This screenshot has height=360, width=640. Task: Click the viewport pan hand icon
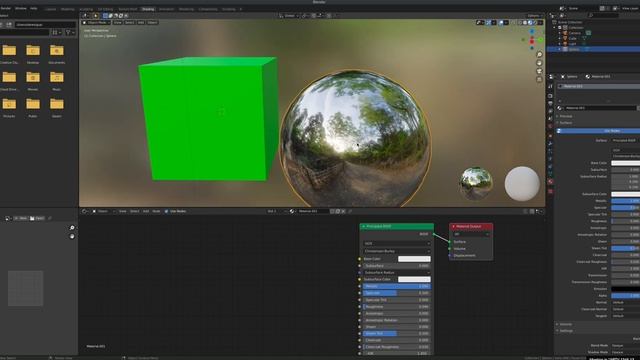pyautogui.click(x=539, y=63)
